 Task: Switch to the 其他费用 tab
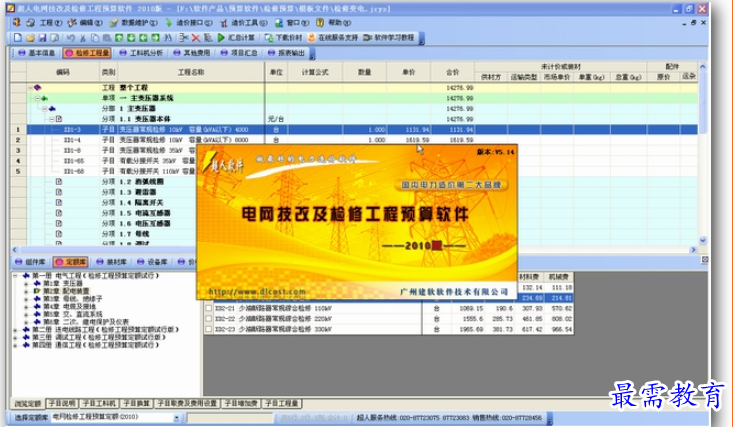coord(192,53)
